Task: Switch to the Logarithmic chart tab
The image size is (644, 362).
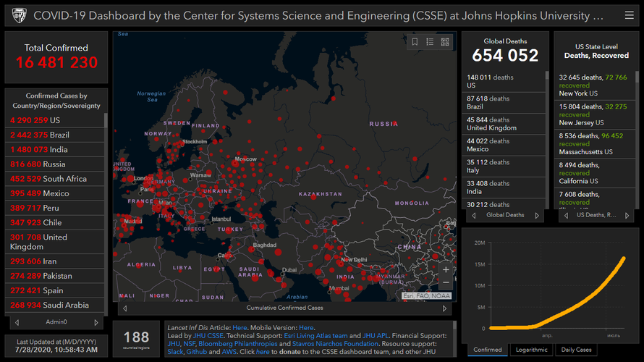Action: (x=533, y=350)
